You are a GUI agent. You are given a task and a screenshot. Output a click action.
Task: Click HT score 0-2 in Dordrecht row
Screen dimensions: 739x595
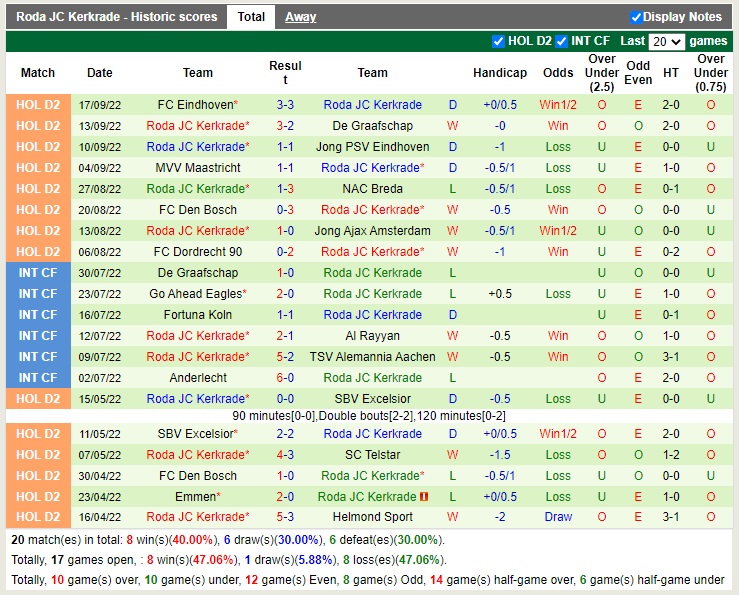click(671, 252)
